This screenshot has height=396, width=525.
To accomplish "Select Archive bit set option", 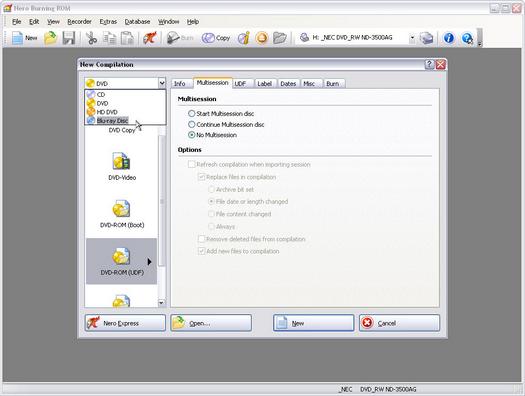I will pos(211,189).
